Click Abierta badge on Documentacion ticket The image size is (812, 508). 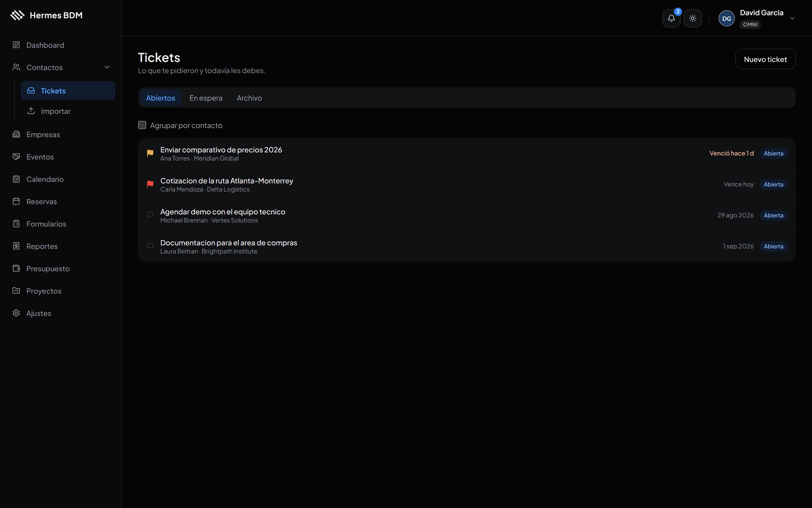pos(773,246)
